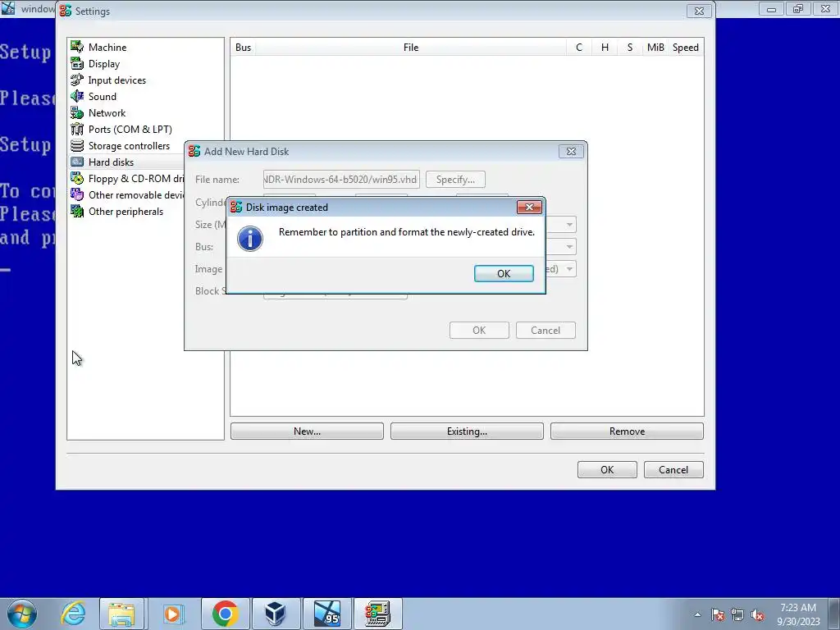Open Bus dropdown arrow in hard disk dialog

pyautogui.click(x=569, y=246)
